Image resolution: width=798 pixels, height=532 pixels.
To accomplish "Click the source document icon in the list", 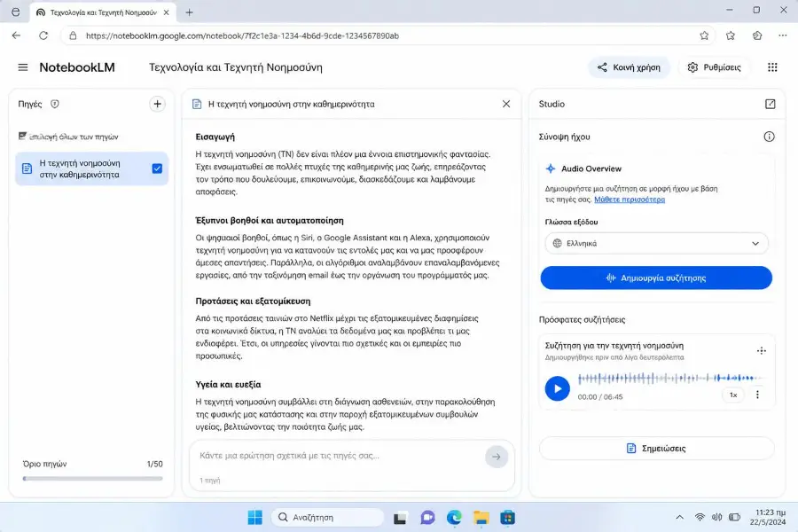I will pos(27,168).
